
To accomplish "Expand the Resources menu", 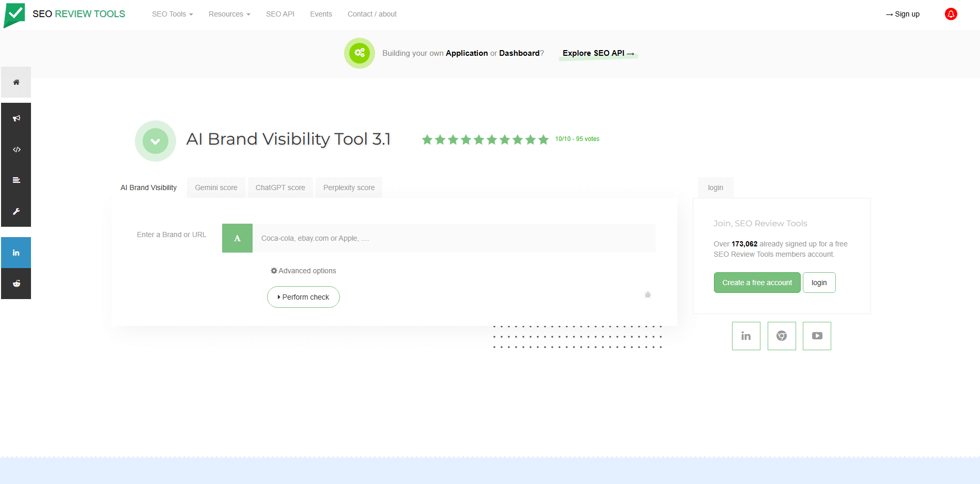I will (229, 14).
